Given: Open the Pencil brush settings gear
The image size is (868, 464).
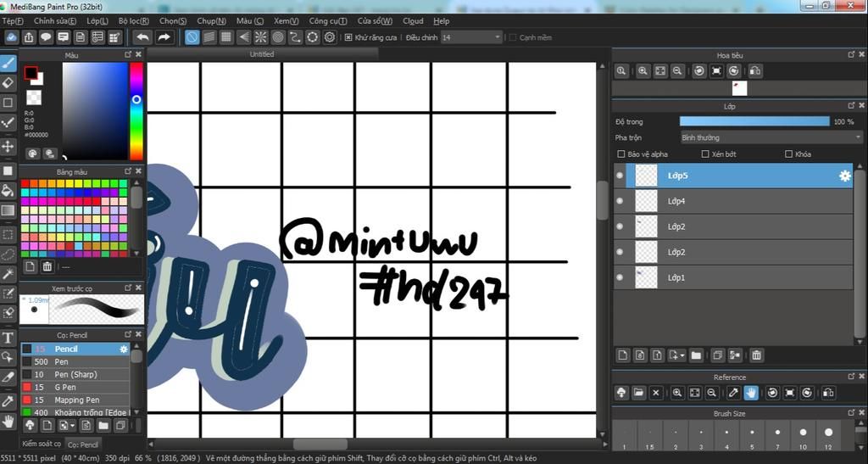Looking at the screenshot, I should tap(124, 349).
